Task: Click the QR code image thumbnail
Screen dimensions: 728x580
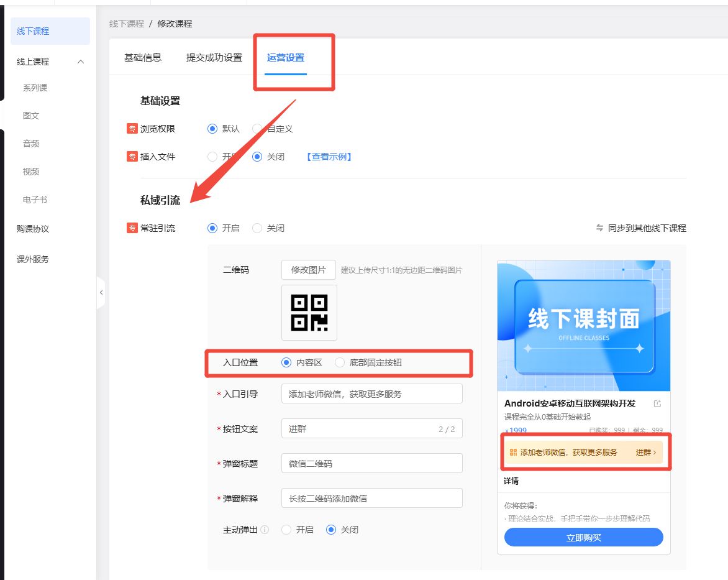Action: tap(309, 313)
